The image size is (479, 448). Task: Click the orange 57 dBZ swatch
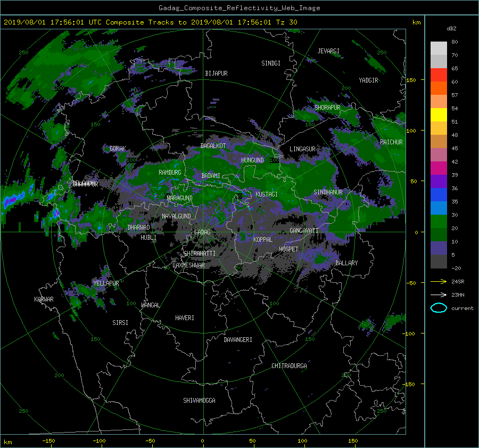tap(439, 88)
